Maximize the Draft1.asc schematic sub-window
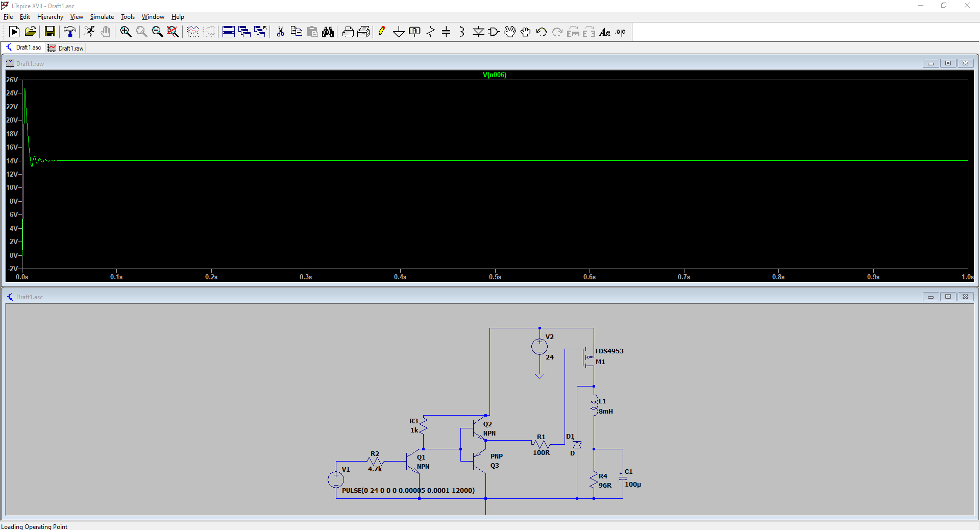This screenshot has width=980, height=530. click(x=948, y=297)
